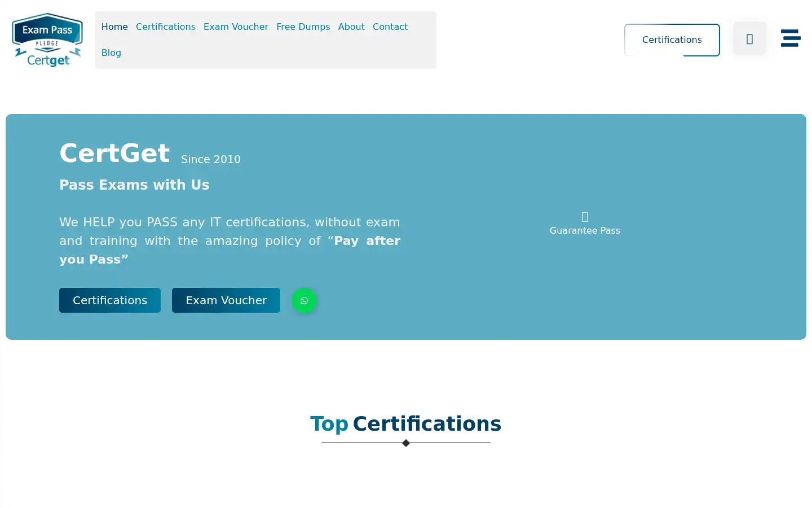Select Free Dumps menu item
This screenshot has width=812, height=508.
(x=303, y=27)
